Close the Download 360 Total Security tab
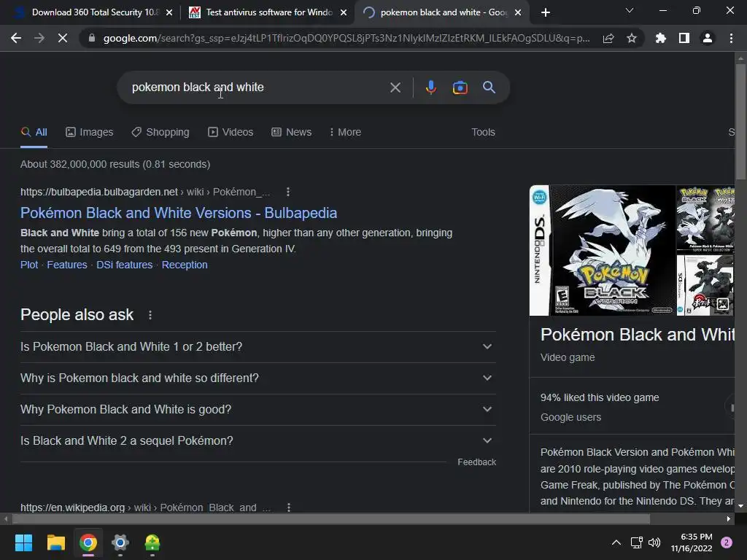 [x=169, y=12]
